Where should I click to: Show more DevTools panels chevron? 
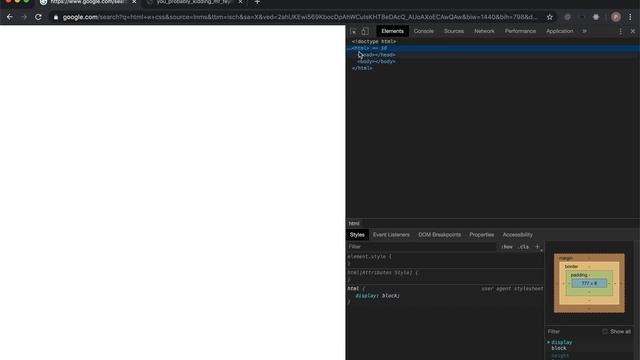[x=584, y=31]
